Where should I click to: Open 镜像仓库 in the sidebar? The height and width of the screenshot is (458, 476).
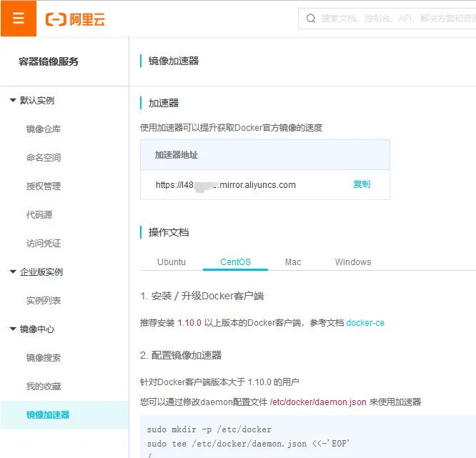tap(44, 129)
